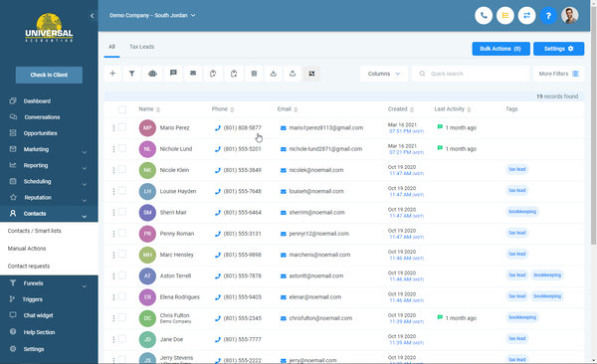Click the blue Settings button

[558, 49]
